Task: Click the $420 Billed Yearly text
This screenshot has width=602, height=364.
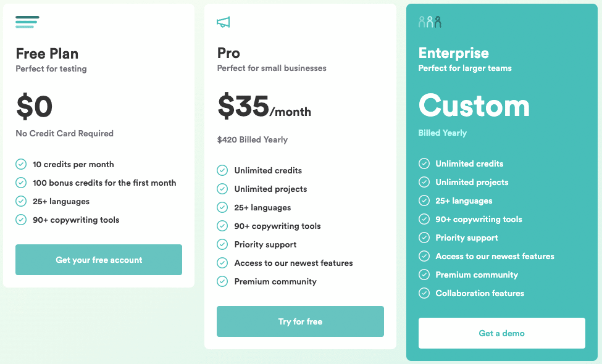Action: (x=253, y=139)
